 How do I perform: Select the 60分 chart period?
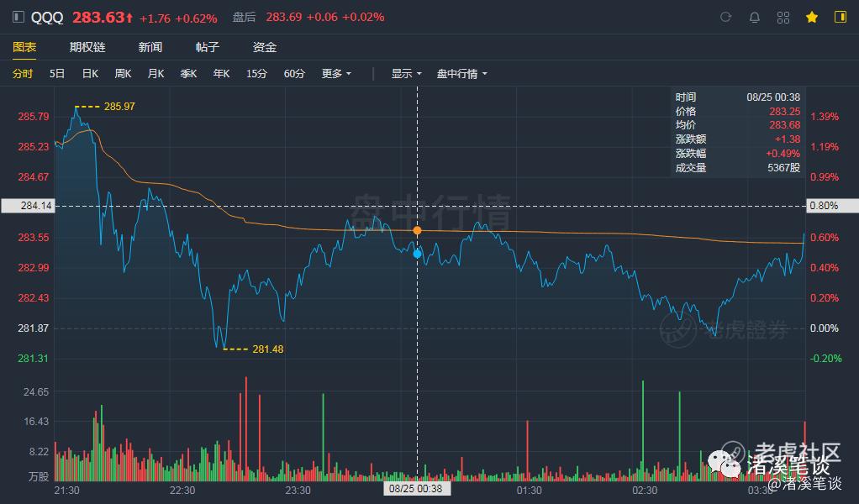tap(294, 73)
